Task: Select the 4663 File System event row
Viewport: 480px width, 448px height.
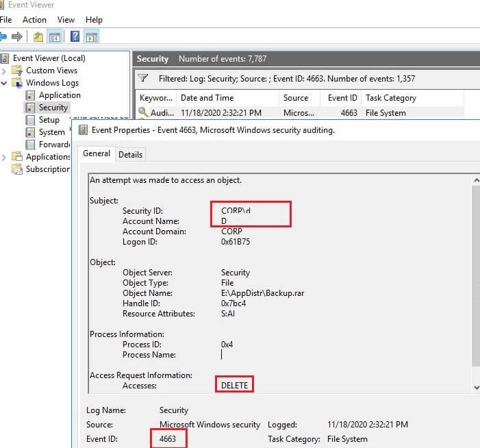Action: point(299,113)
